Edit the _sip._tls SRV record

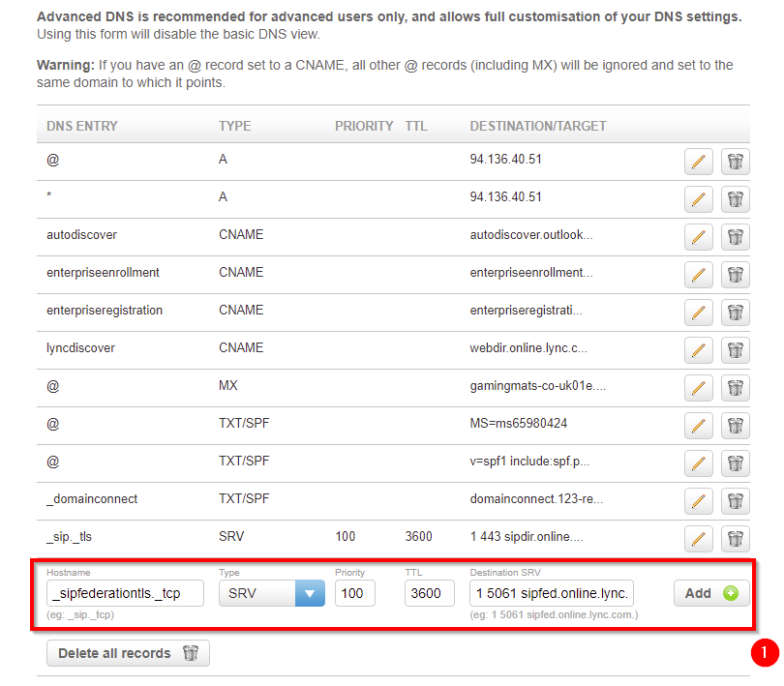click(698, 539)
